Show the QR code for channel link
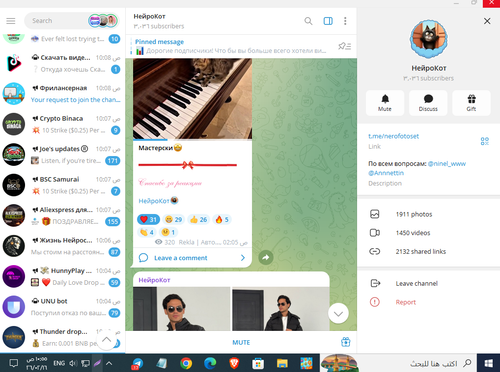 point(485,141)
